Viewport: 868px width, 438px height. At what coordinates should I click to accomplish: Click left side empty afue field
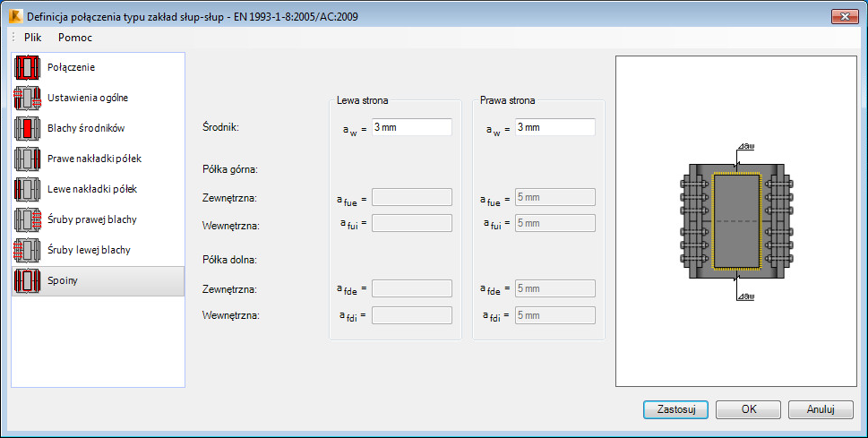[x=412, y=197]
